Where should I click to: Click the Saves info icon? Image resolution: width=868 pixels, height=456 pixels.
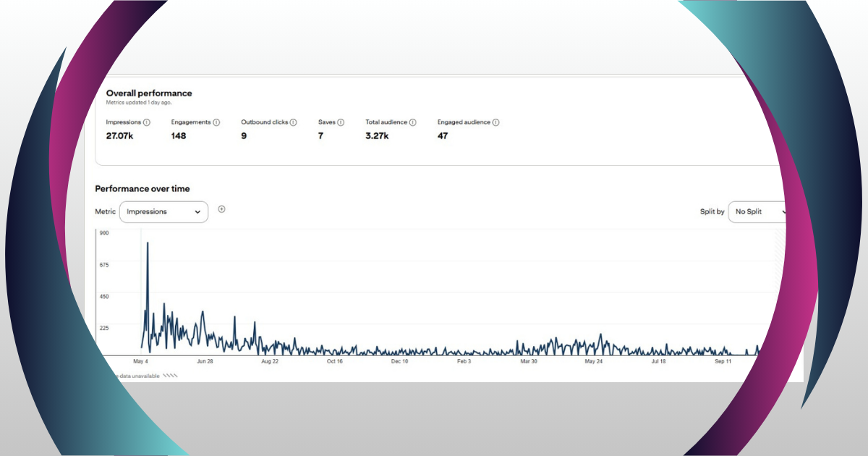[x=341, y=122]
